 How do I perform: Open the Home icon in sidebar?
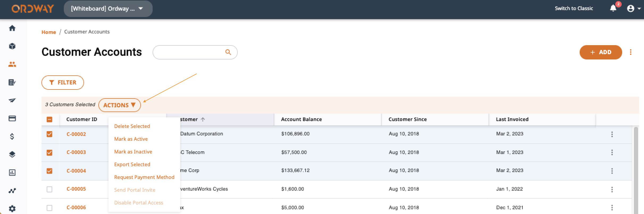(12, 28)
